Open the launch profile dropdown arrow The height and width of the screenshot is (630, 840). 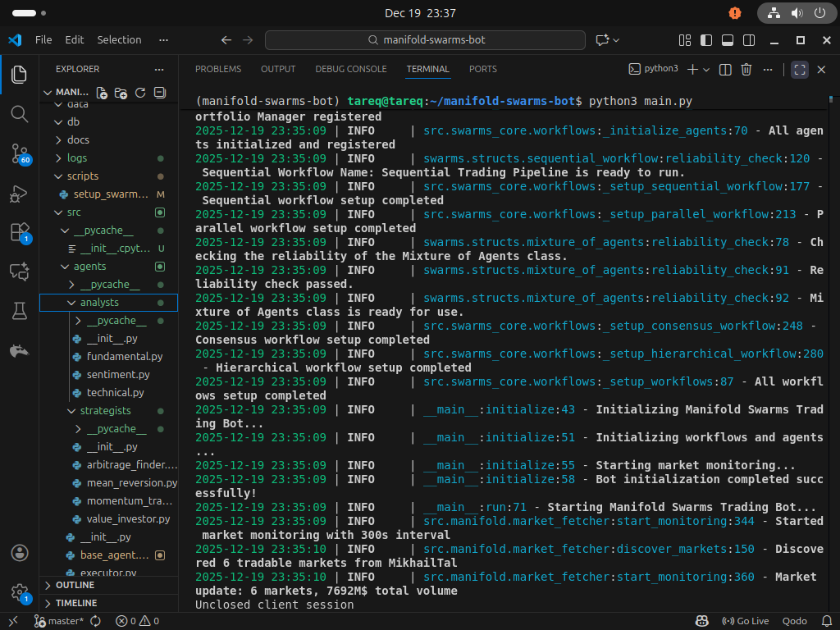706,70
